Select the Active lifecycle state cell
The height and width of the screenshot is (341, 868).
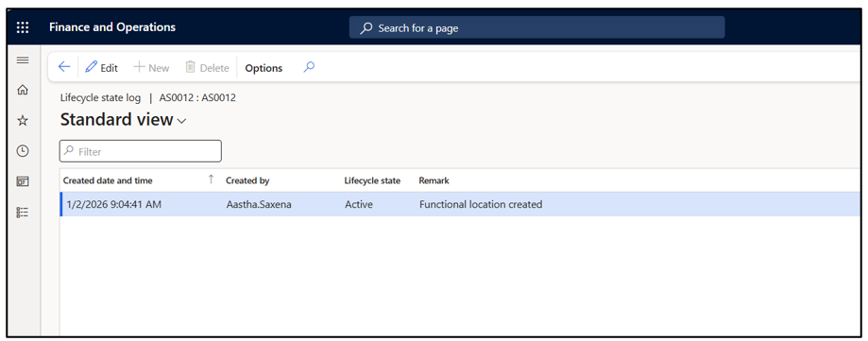(359, 204)
